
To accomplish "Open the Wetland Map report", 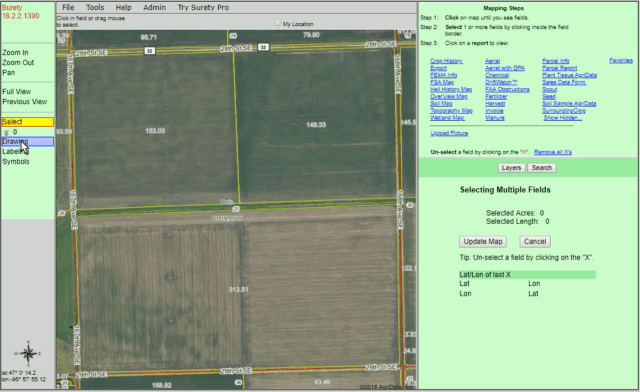I will click(447, 118).
